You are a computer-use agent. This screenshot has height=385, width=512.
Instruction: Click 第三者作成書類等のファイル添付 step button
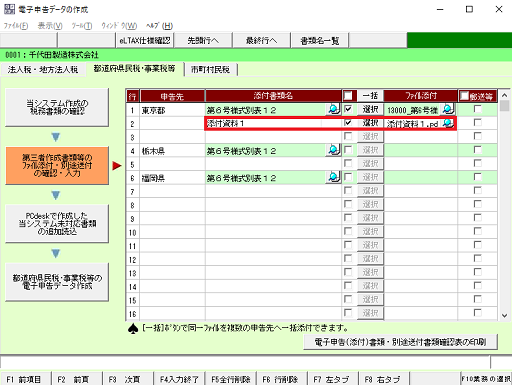[57, 165]
